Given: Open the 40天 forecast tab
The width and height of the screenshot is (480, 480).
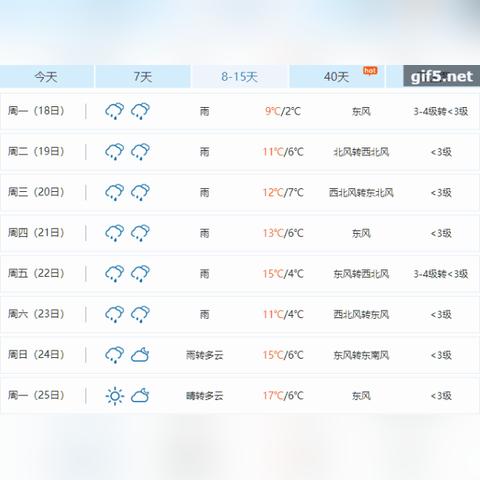Looking at the screenshot, I should (337, 77).
